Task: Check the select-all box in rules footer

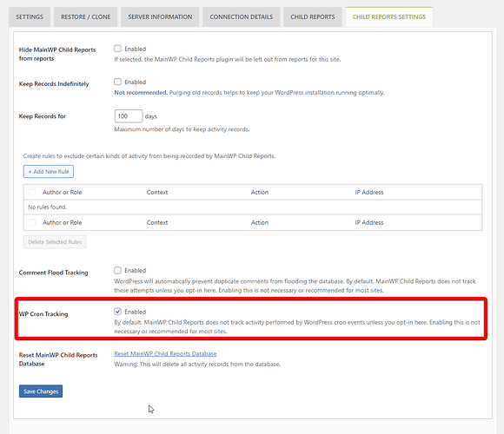Action: coord(32,222)
